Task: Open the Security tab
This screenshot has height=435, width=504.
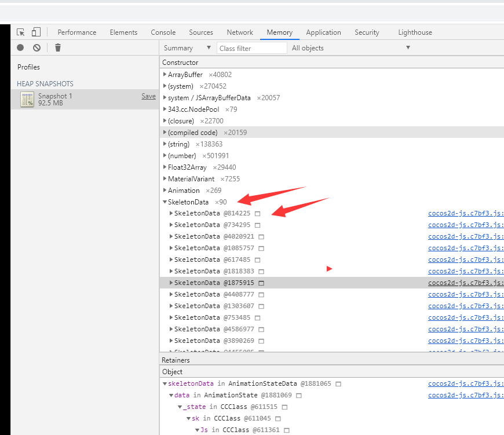Action: click(367, 32)
